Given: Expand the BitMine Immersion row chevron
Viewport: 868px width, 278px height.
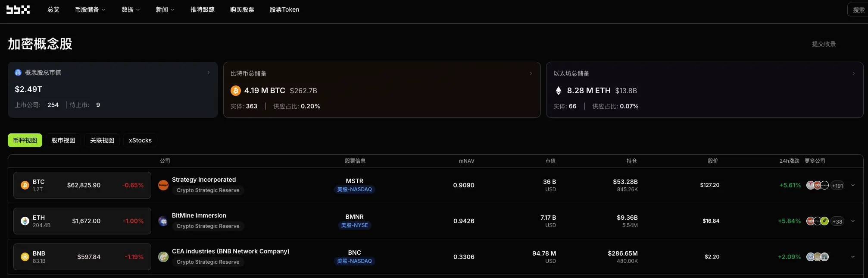Looking at the screenshot, I should click(x=853, y=221).
